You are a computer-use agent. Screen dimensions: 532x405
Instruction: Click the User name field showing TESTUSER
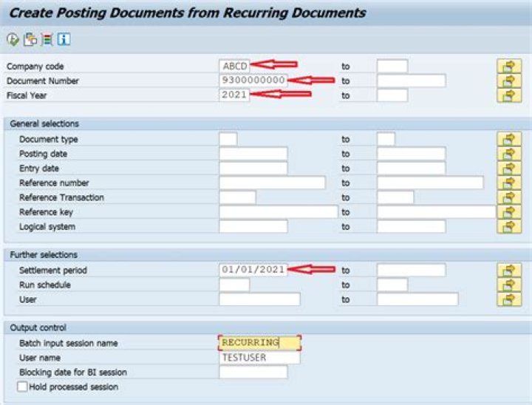tap(259, 358)
